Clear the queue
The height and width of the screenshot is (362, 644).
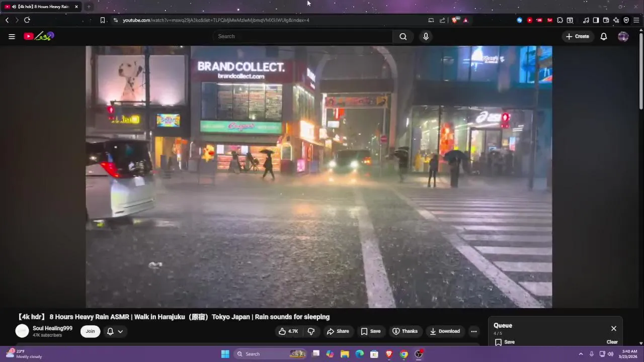pos(612,342)
